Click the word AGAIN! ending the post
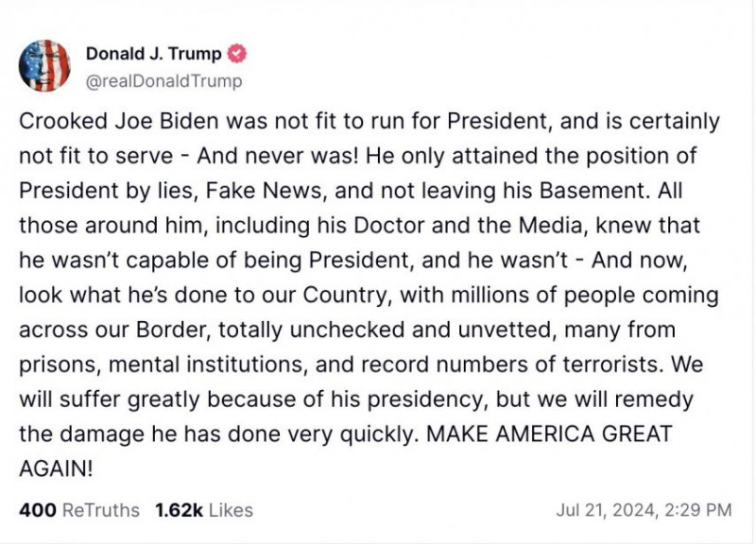The width and height of the screenshot is (756, 544). [56, 467]
